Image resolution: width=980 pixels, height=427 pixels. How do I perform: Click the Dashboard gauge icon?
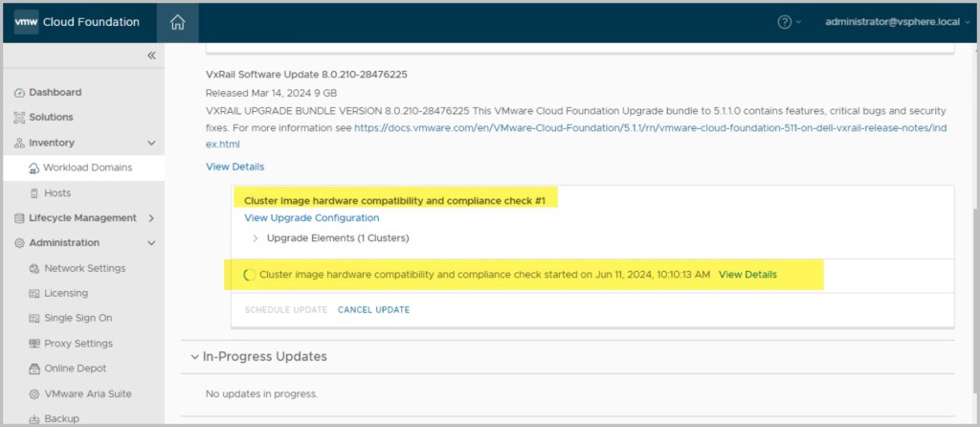point(19,93)
